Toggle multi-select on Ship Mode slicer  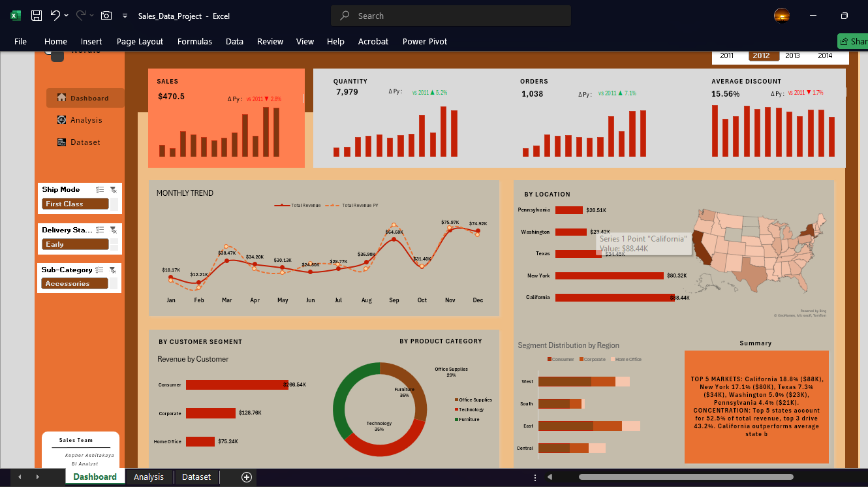pyautogui.click(x=100, y=190)
